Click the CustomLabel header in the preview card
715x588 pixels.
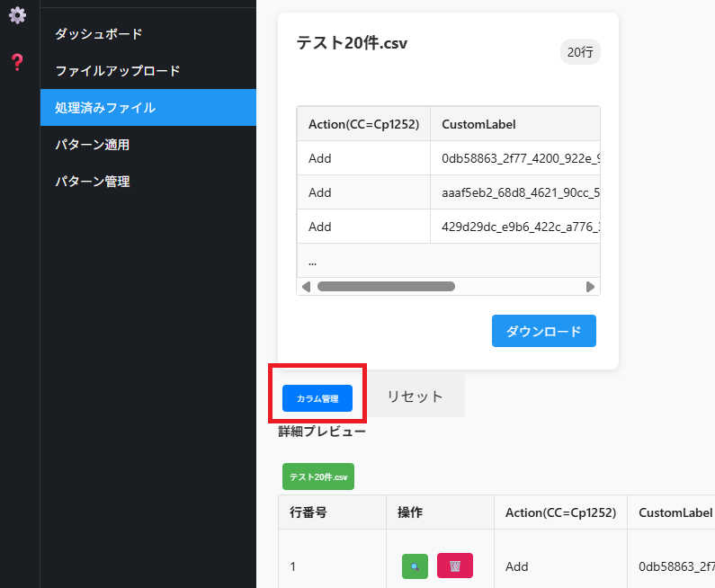coord(478,124)
